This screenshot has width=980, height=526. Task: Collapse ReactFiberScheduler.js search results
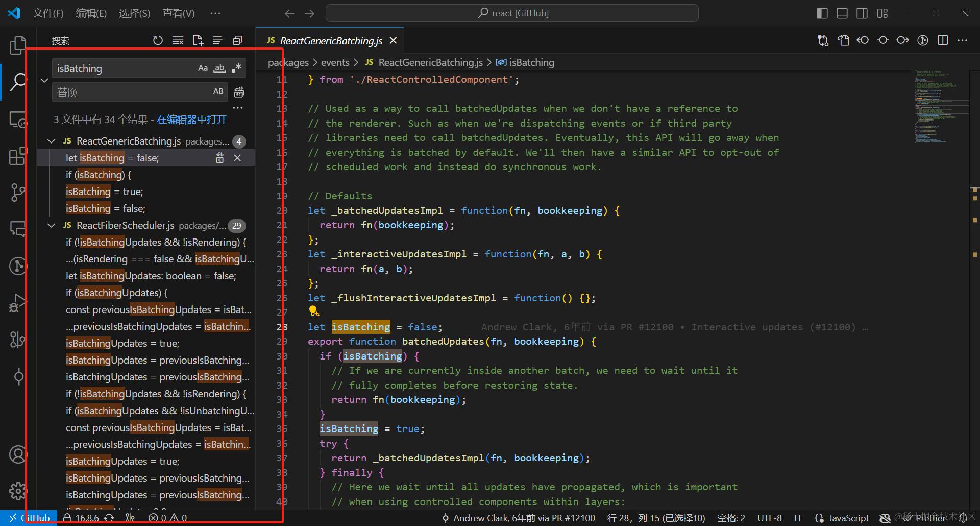[x=52, y=225]
